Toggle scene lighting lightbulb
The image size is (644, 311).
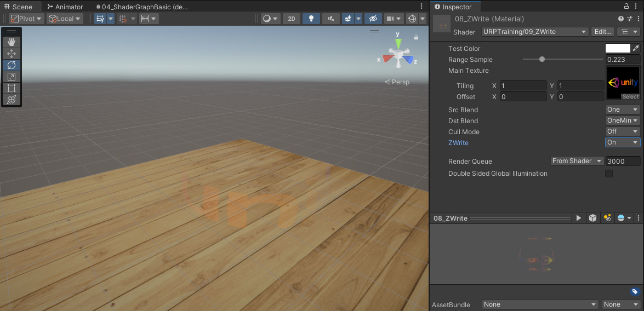pos(311,19)
